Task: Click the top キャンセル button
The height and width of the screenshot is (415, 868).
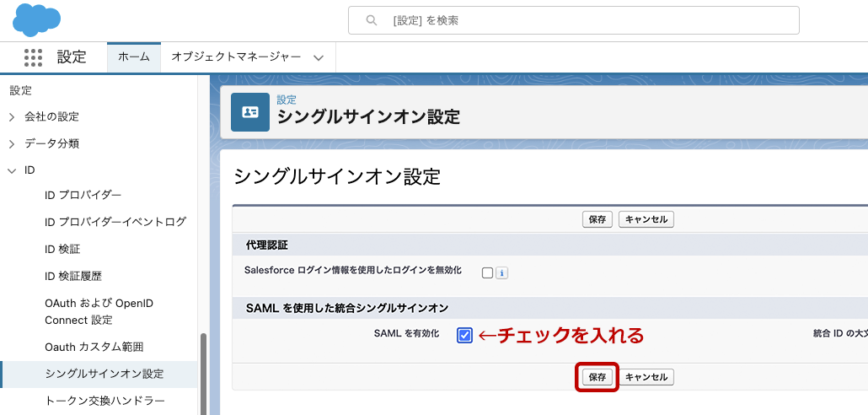Action: (646, 219)
